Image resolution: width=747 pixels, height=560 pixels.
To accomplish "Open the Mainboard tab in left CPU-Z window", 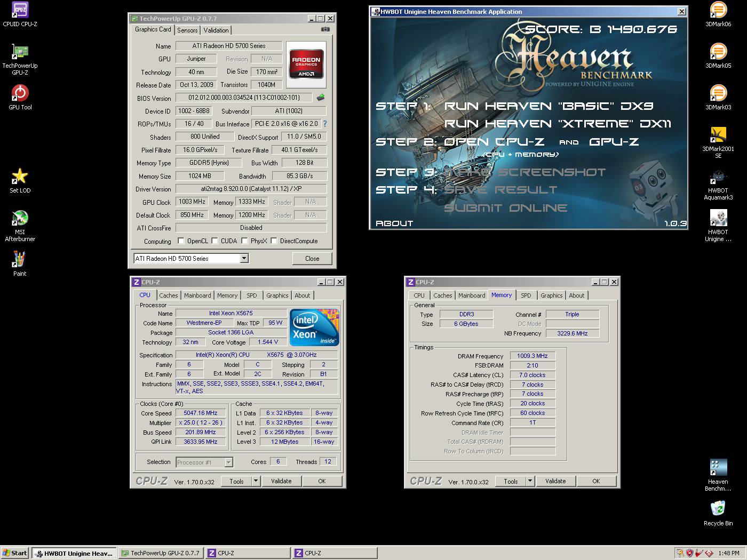I will pos(197,295).
